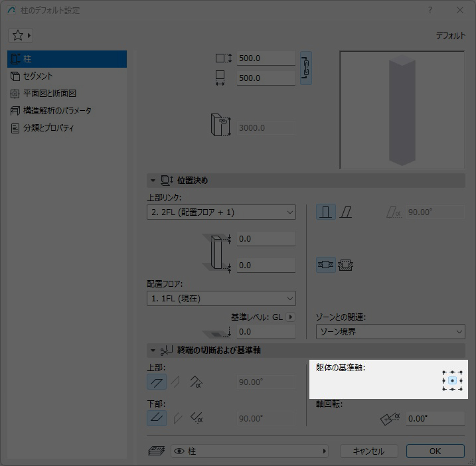Image resolution: width=476 pixels, height=466 pixels.
Task: Toggle the width-depth chain link icon
Action: click(306, 68)
